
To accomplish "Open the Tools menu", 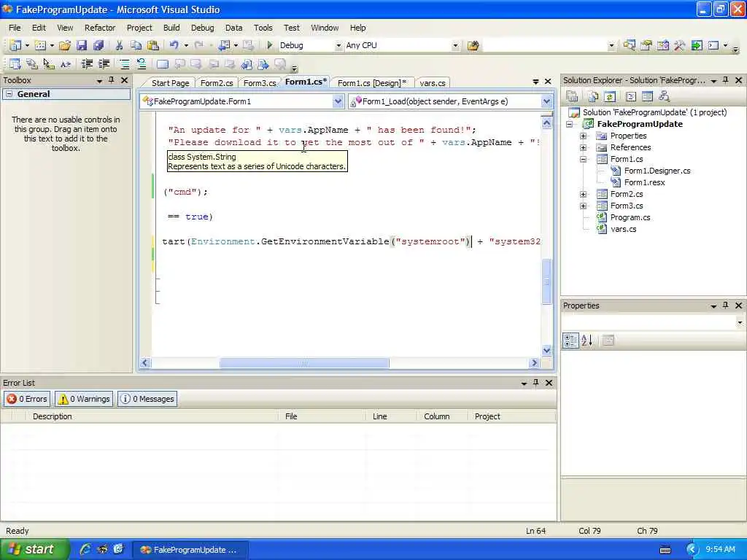I will click(263, 28).
